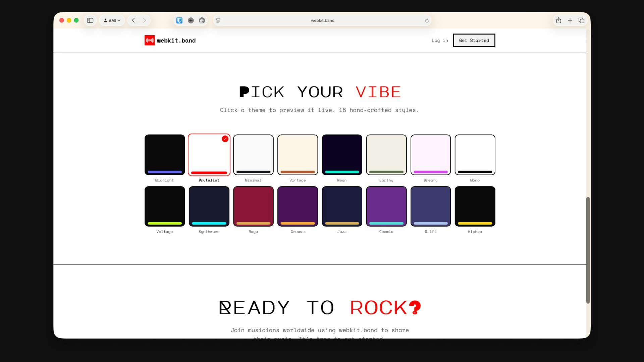
Task: Toggle the Safari sidebar
Action: (x=90, y=20)
